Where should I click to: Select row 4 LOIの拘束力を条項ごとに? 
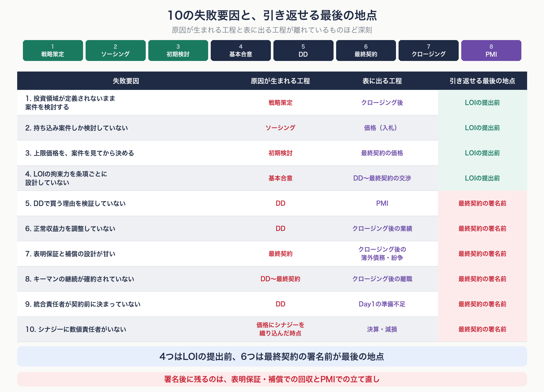pyautogui.click(x=66, y=174)
